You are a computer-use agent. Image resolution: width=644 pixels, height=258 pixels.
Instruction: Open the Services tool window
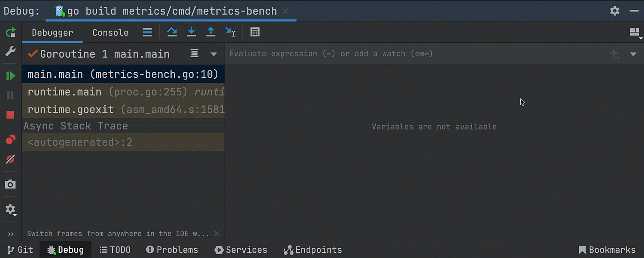pyautogui.click(x=241, y=250)
